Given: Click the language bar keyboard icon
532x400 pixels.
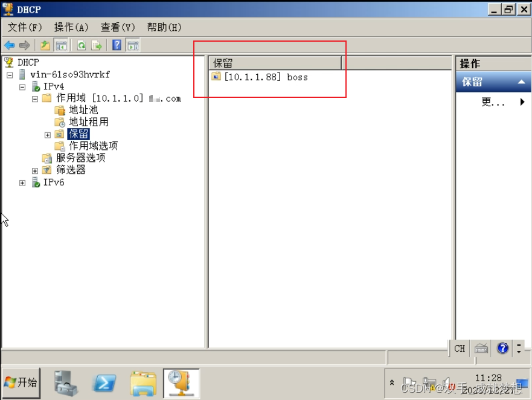Looking at the screenshot, I should tap(481, 349).
